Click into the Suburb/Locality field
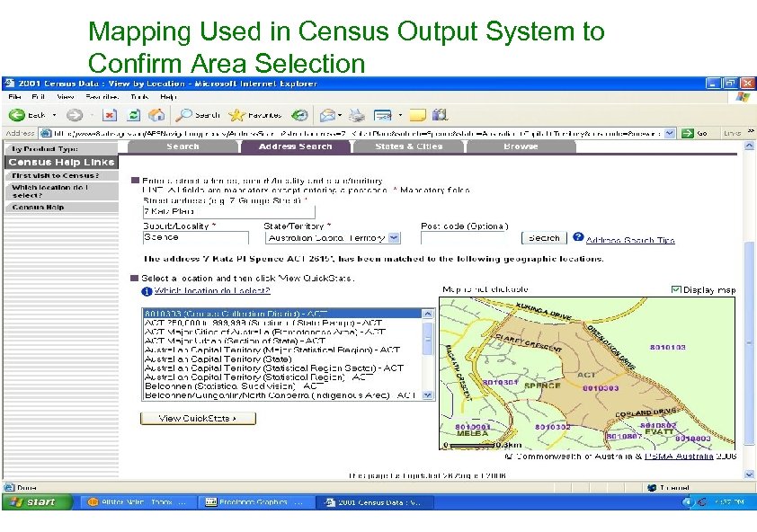 click(195, 237)
